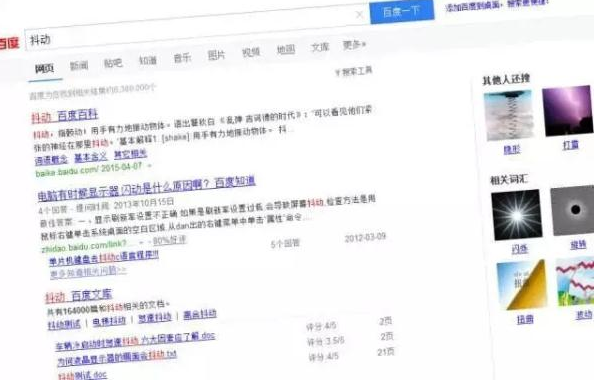Switch to the 新闻 news tab

pyautogui.click(x=79, y=66)
